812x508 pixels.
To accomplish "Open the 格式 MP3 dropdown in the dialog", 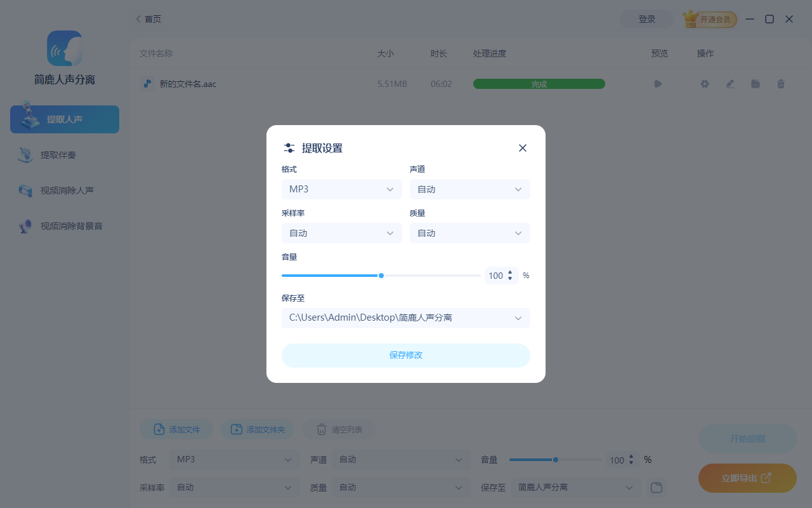I will (341, 189).
